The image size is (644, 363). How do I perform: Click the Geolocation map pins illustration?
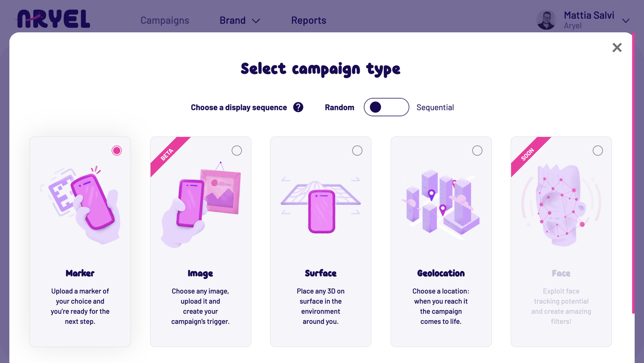pos(442,203)
